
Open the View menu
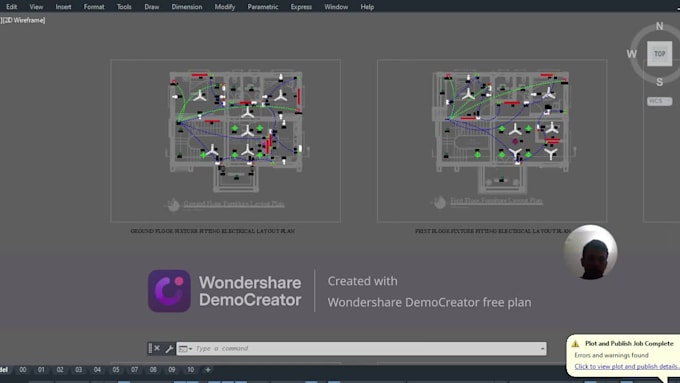pos(36,7)
